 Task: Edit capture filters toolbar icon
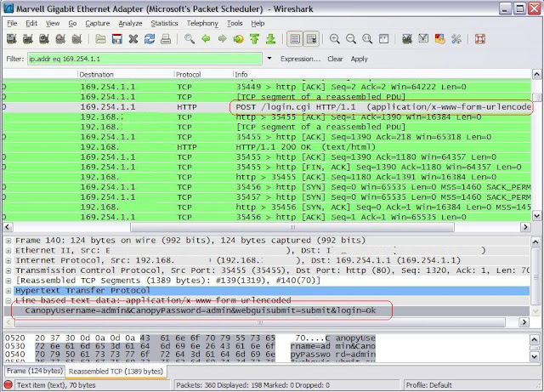click(407, 39)
